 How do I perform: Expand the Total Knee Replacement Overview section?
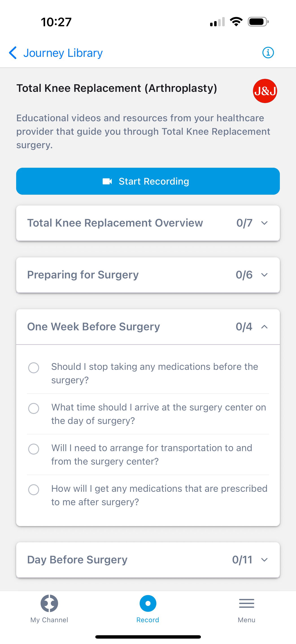pos(148,223)
